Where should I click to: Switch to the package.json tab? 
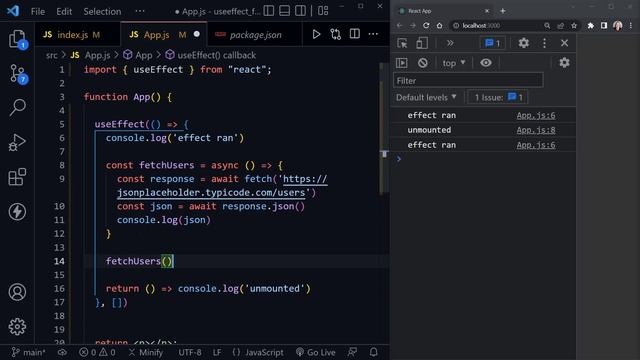click(x=255, y=35)
